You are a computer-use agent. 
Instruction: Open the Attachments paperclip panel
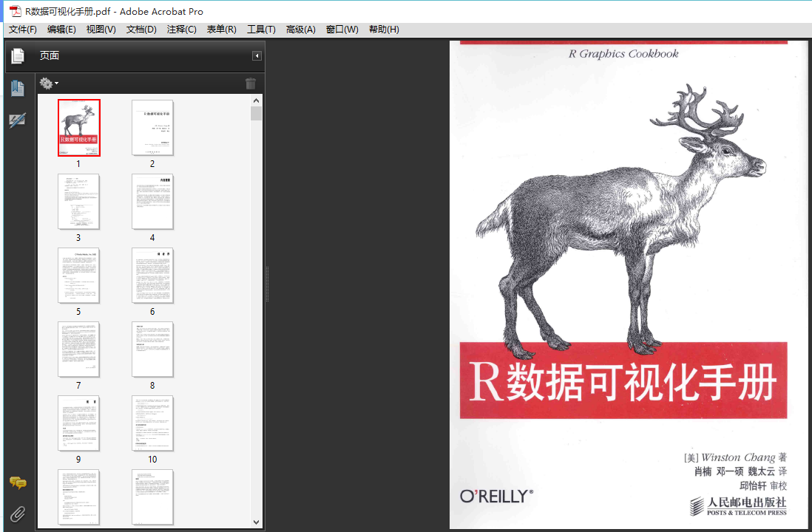coord(18,514)
